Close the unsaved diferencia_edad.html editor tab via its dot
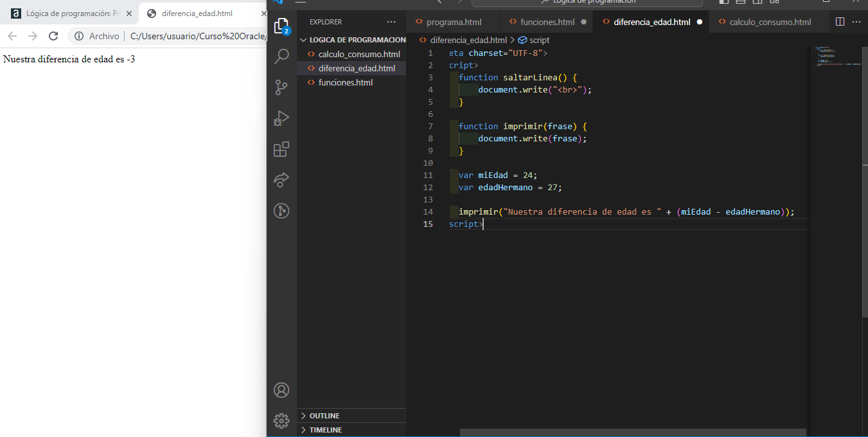 pos(699,22)
